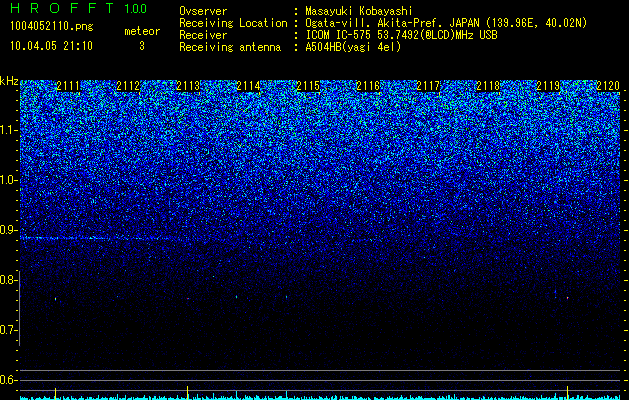The image size is (629, 400).
Task: Click the version number 1.0.0
Action: (135, 9)
